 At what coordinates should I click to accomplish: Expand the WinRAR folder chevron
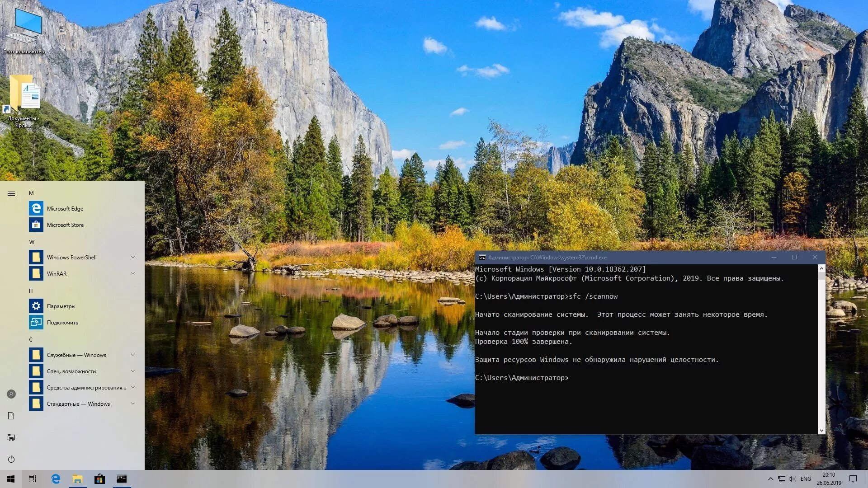(x=133, y=273)
